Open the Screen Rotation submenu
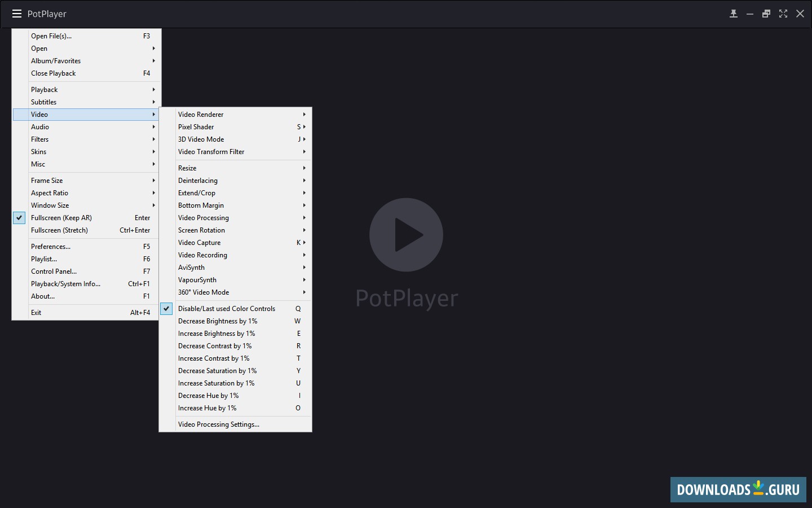This screenshot has height=508, width=812. 236,230
